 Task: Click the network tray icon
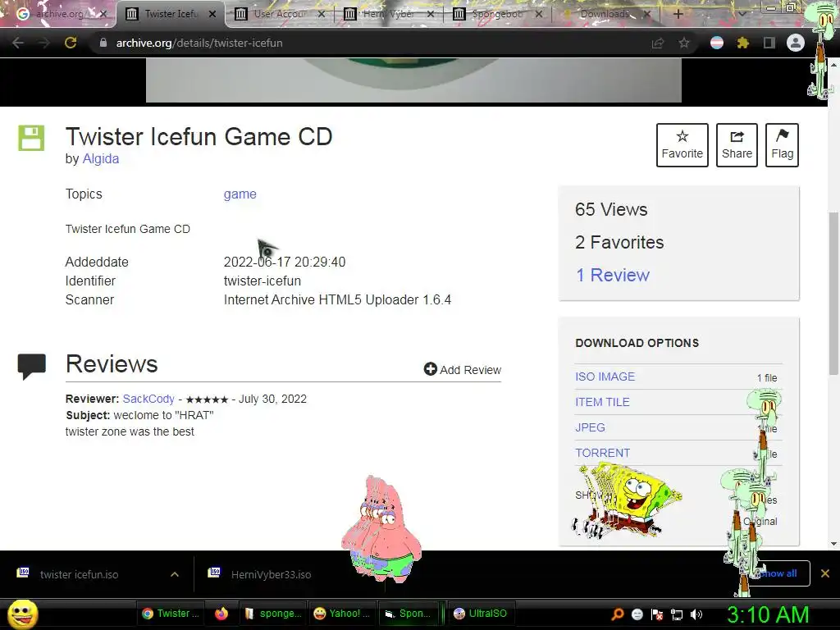coord(677,614)
